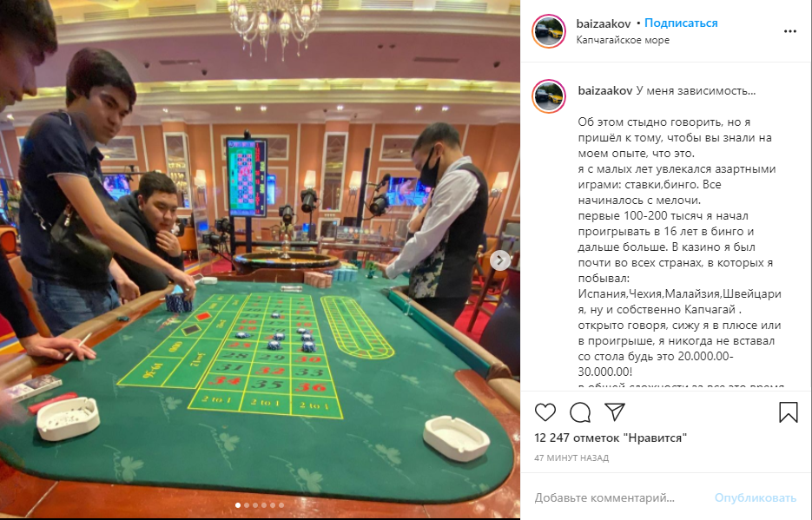Click the 47 минут назад timestamp

(571, 457)
